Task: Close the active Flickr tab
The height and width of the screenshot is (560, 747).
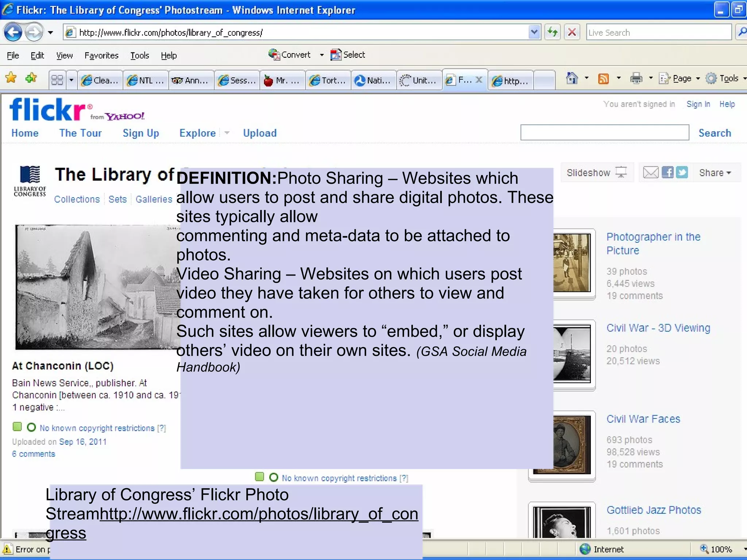Action: [x=479, y=79]
